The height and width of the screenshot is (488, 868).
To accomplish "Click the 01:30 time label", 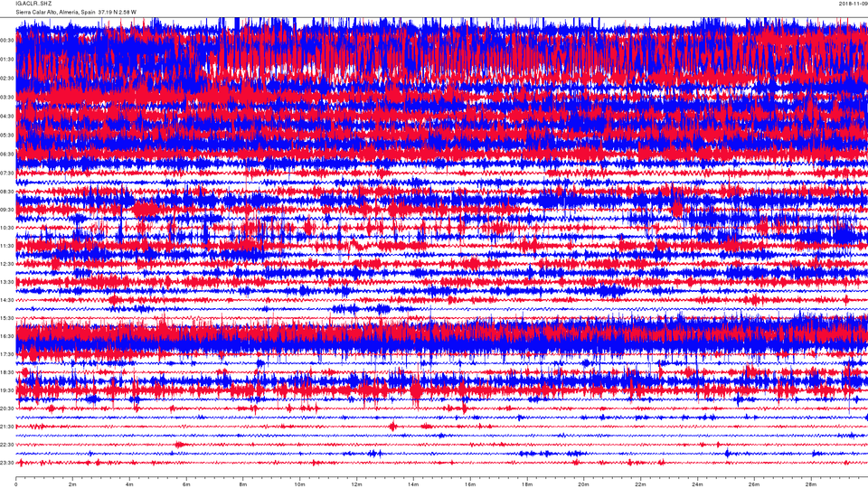I will [7, 60].
